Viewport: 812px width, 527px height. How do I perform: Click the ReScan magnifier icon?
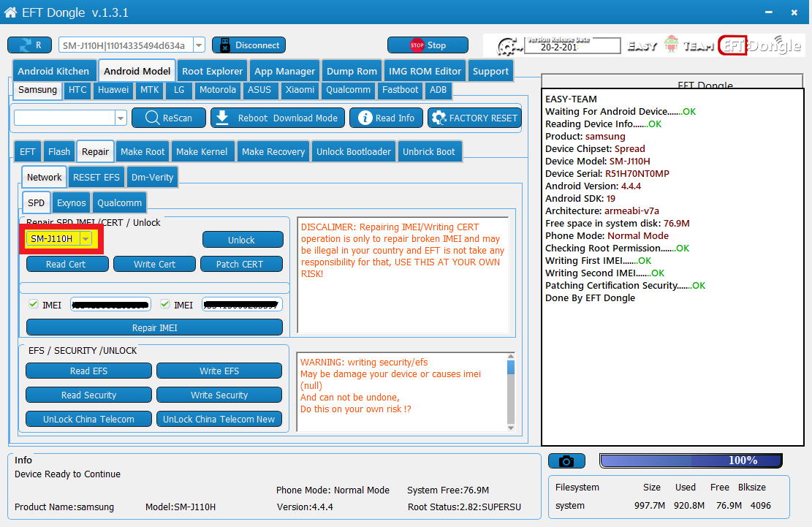click(x=152, y=118)
